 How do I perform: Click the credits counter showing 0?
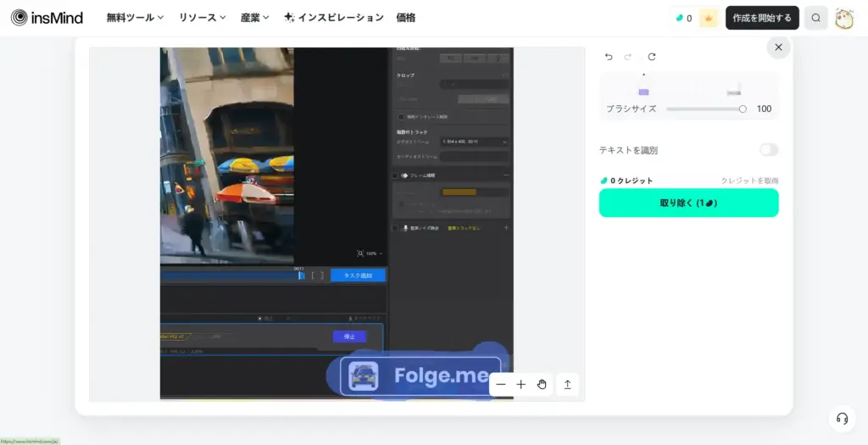coord(684,18)
